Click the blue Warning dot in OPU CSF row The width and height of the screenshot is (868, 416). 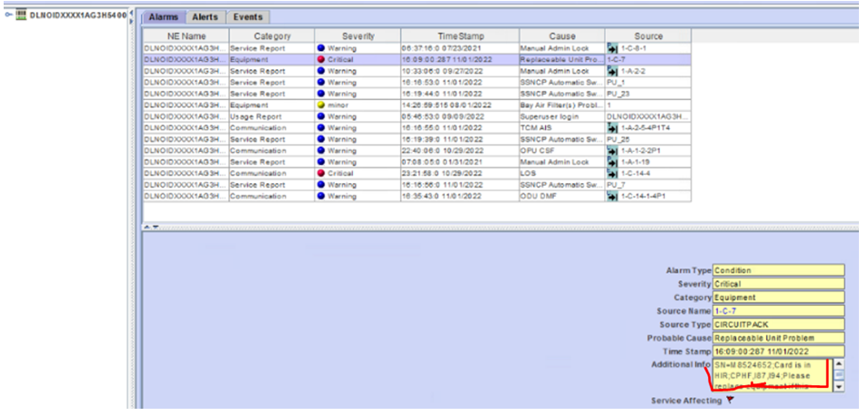pos(320,151)
